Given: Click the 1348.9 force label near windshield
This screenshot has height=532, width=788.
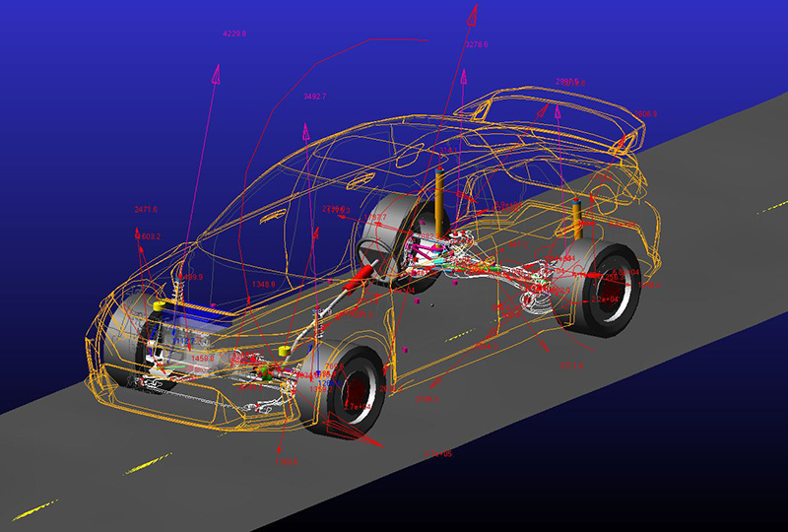Looking at the screenshot, I should [264, 285].
